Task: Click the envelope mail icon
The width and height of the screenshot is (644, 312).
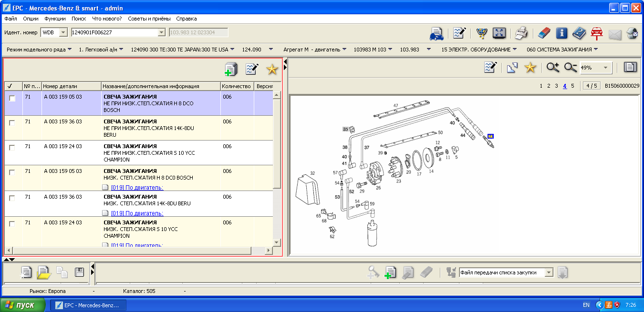Action: (615, 34)
